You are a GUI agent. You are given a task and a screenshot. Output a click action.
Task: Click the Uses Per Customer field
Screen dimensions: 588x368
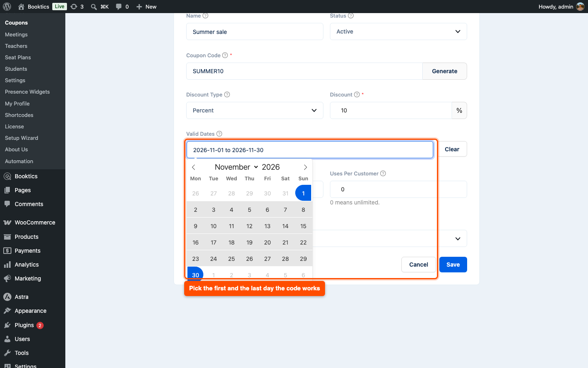398,189
